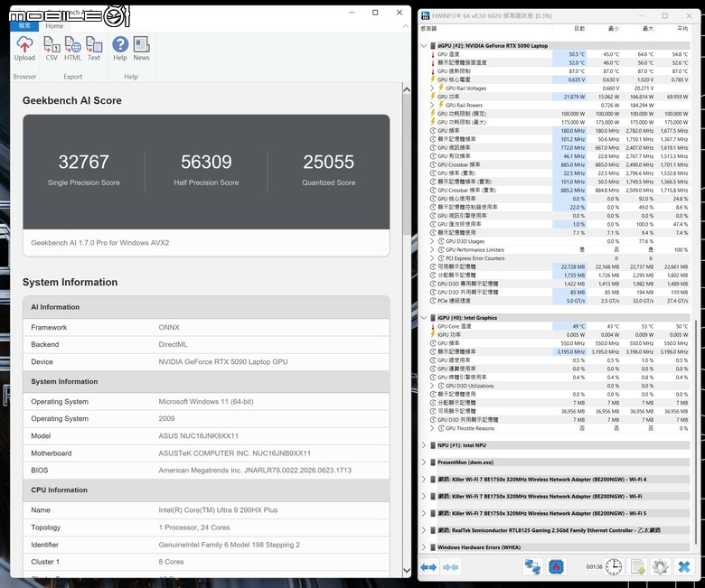The width and height of the screenshot is (705, 588).
Task: Open the 檔案 file tab in Geekbench
Action: pyautogui.click(x=24, y=26)
